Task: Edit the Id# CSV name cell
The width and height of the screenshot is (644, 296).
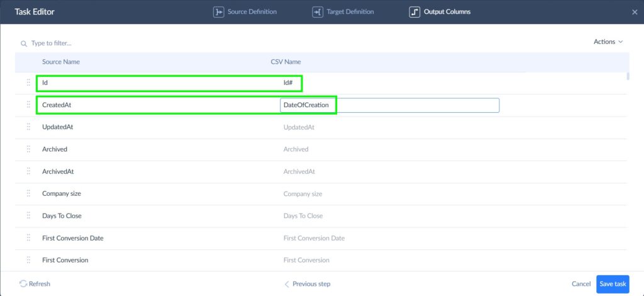Action: (287, 83)
